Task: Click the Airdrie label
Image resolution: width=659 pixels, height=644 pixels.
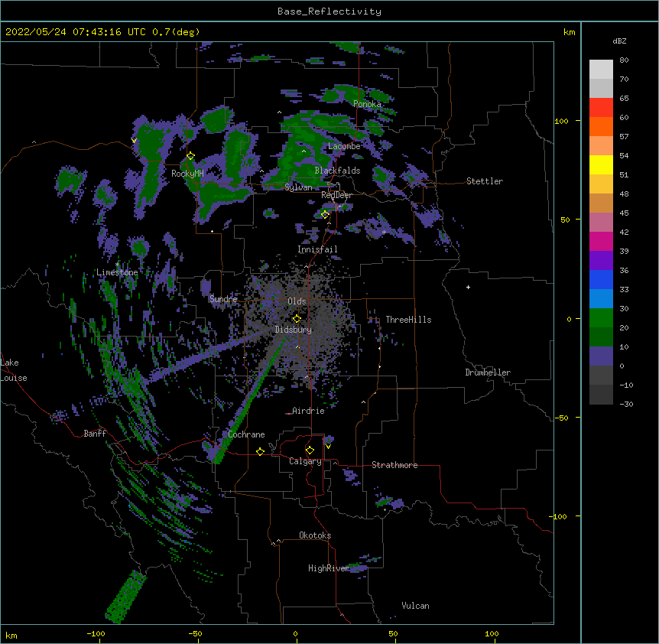Action: pyautogui.click(x=308, y=411)
